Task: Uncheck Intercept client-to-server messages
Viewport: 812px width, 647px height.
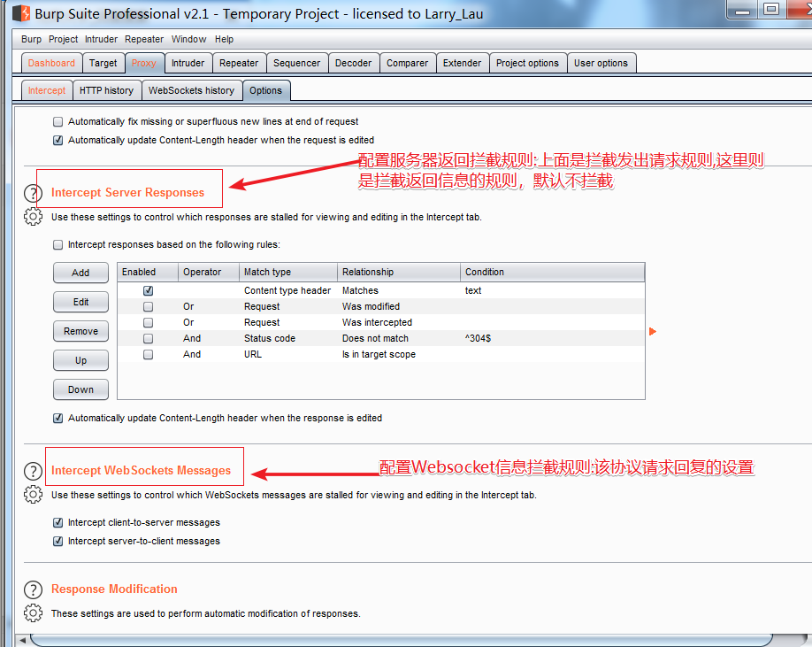Action: pyautogui.click(x=58, y=523)
